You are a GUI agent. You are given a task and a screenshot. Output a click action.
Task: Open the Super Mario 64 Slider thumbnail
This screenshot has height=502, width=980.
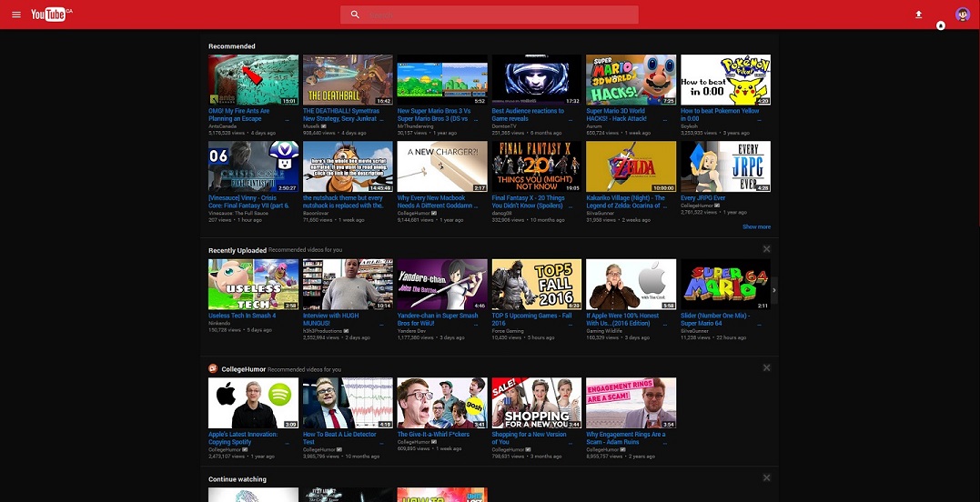(x=725, y=284)
